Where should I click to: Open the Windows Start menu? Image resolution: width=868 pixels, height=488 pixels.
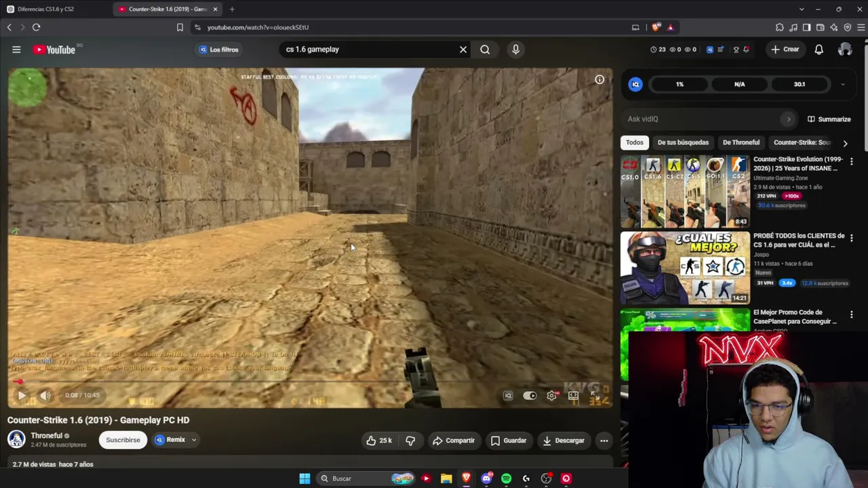[304, 479]
